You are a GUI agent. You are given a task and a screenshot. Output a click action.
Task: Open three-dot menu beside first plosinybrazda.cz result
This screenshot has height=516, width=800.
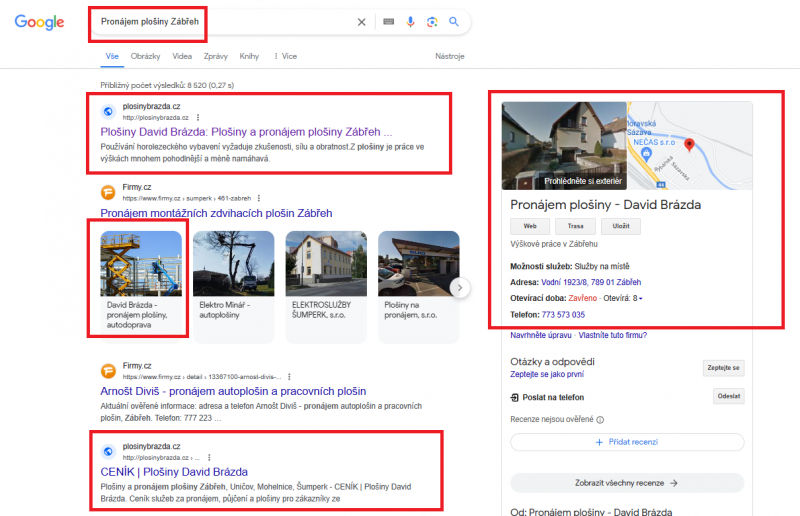click(x=198, y=117)
